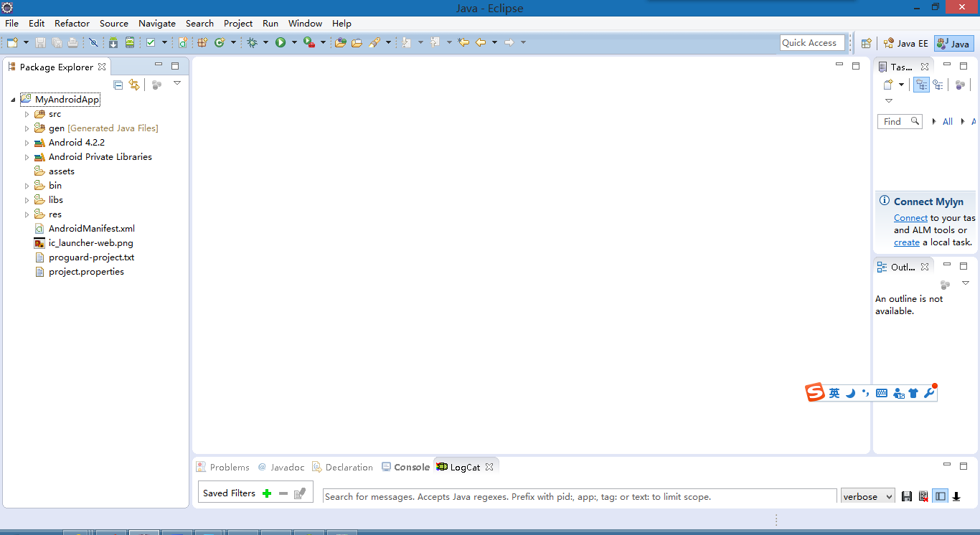Click the Connect link in Mylyn panel
Screen dimensions: 980x535
(x=910, y=218)
